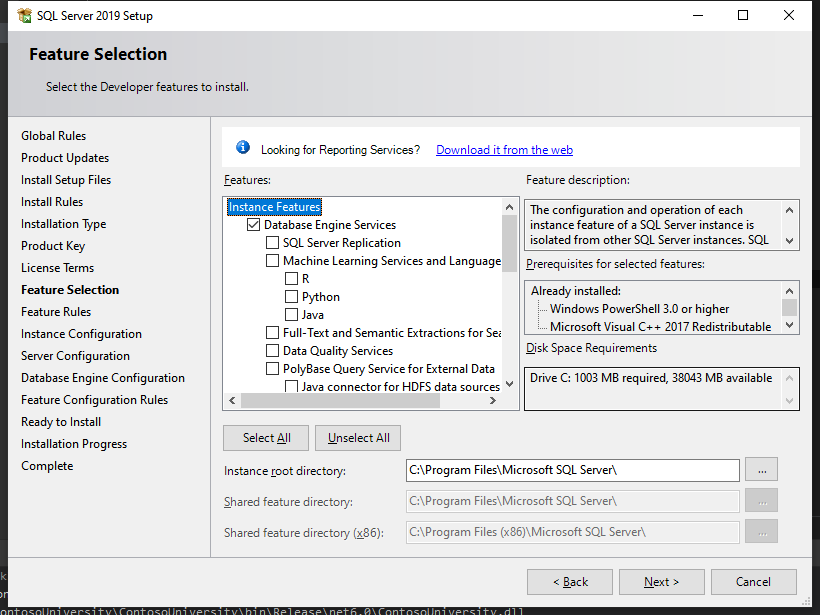Enable SQL Server Replication checkbox
This screenshot has width=820, height=615.
[272, 243]
